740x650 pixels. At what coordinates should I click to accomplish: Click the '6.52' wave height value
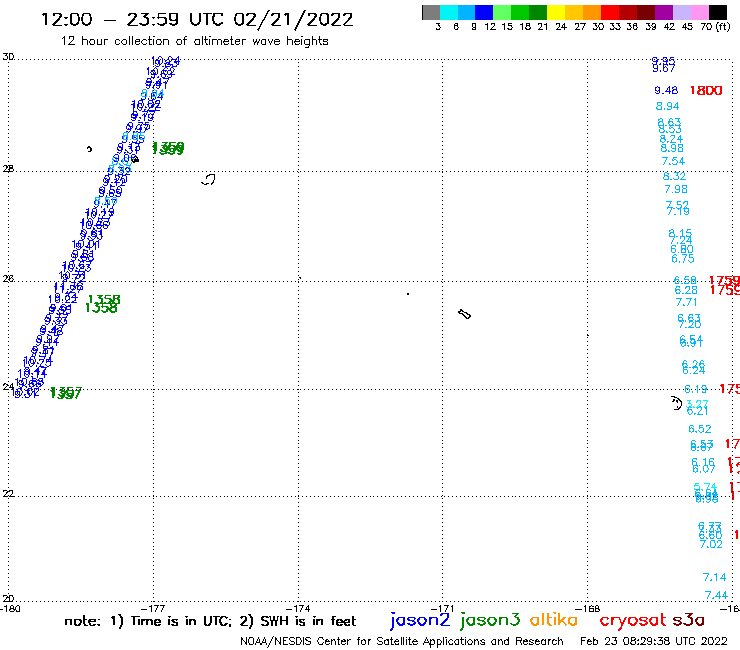[x=699, y=429]
